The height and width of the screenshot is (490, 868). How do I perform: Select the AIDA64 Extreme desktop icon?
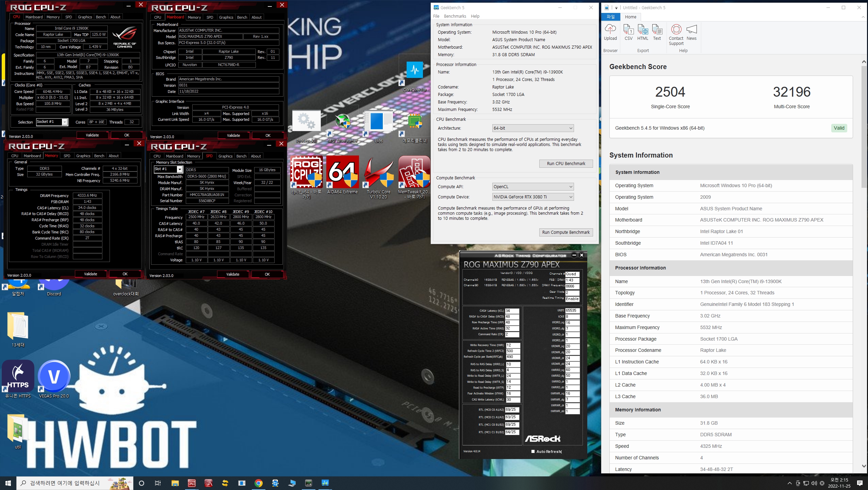pos(342,175)
